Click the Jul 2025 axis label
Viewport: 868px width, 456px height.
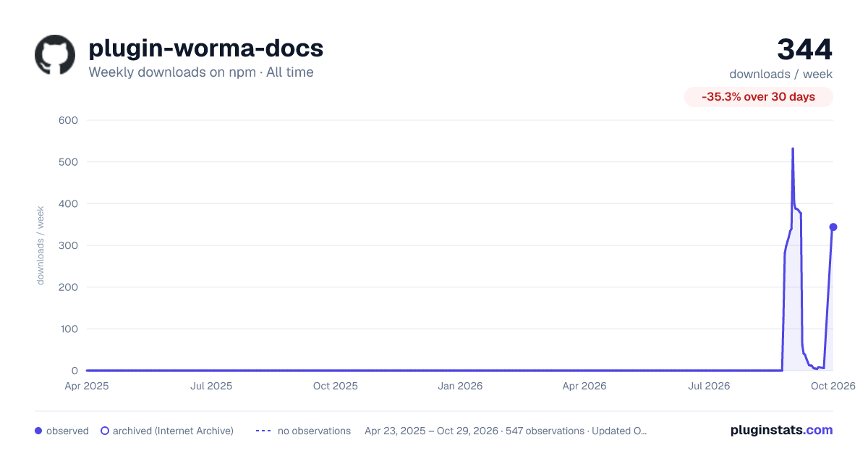point(211,386)
